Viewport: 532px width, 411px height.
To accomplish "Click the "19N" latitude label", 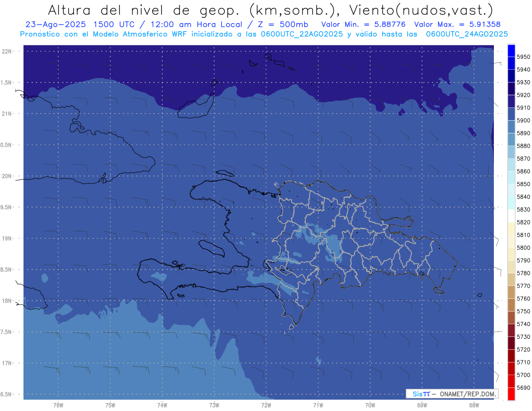I will pyautogui.click(x=8, y=238).
